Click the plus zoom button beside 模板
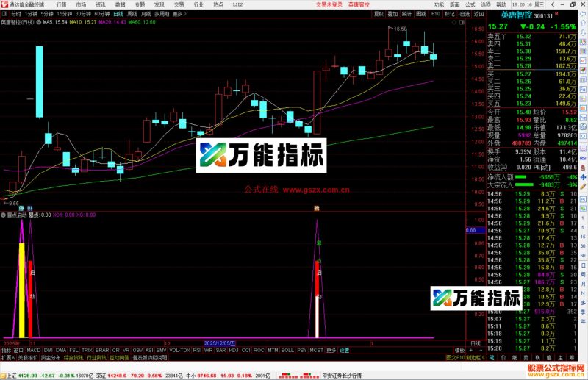 pos(471,350)
